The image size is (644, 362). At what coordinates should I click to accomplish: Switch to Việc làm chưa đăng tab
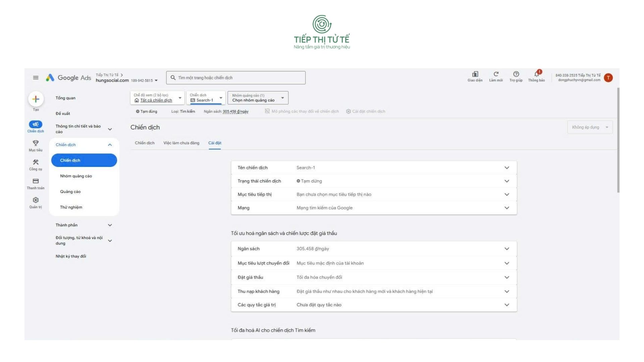pos(181,143)
